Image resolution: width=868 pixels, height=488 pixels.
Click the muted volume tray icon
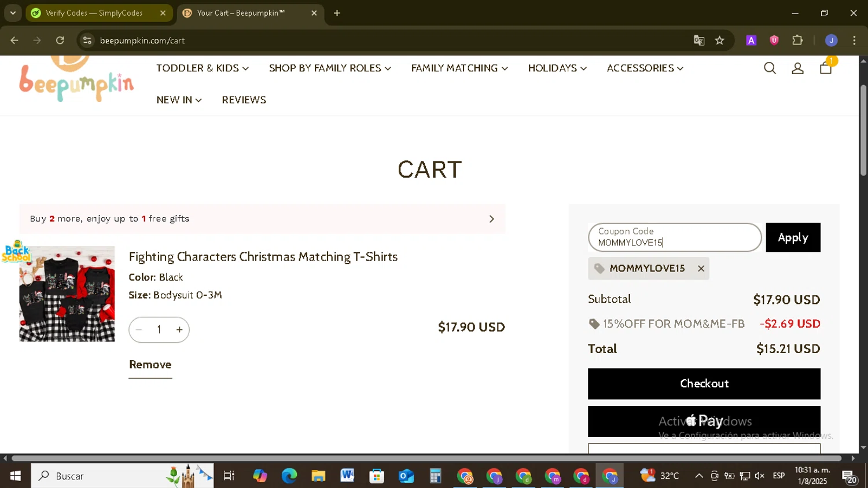[x=760, y=476]
